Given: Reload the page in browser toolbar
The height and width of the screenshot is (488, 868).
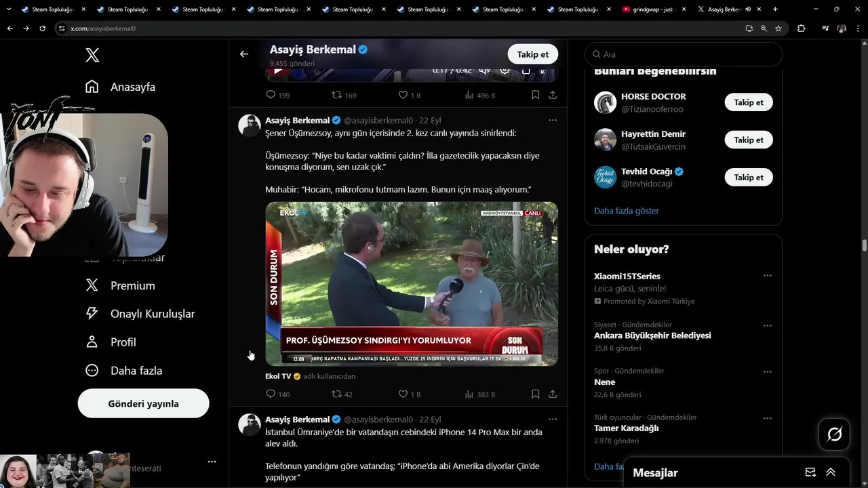Looking at the screenshot, I should (x=42, y=28).
